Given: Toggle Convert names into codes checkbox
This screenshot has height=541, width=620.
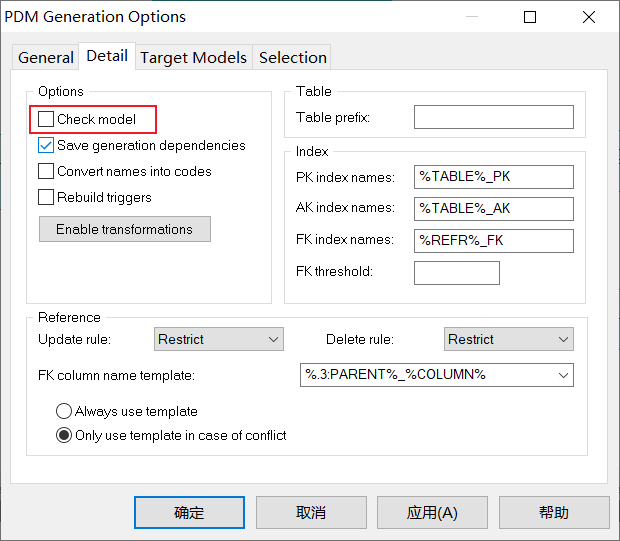Looking at the screenshot, I should click(46, 171).
